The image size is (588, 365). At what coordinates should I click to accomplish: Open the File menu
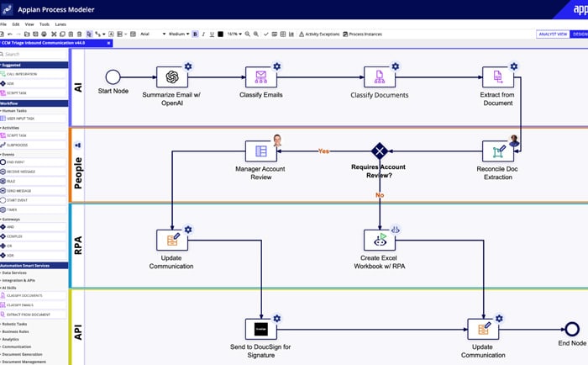(x=3, y=24)
